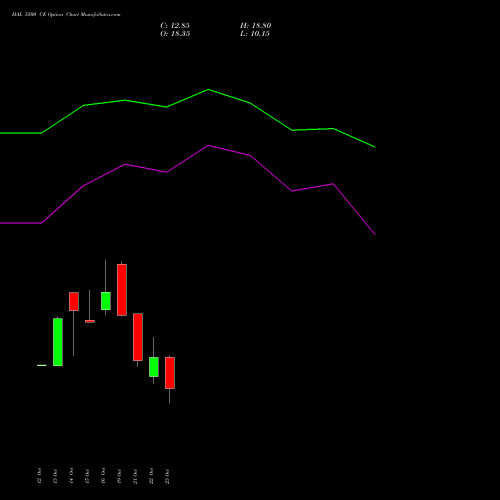Screen dimensions: 500x500
Task: Select the 15 Oct date label
Action: 87,476
